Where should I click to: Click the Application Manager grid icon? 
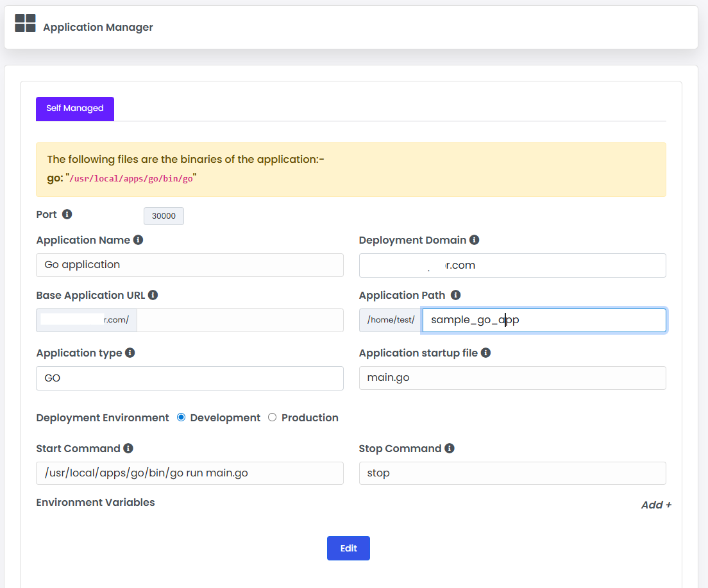click(x=25, y=23)
